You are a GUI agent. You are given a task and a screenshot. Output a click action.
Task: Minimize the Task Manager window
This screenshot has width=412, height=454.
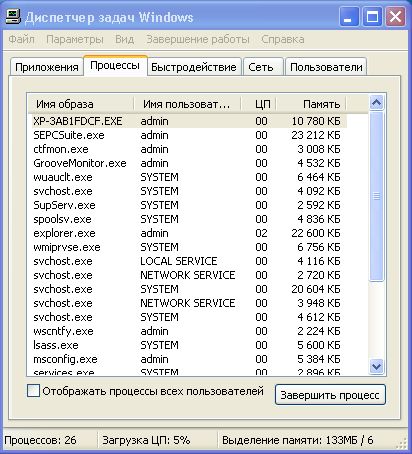coord(349,17)
